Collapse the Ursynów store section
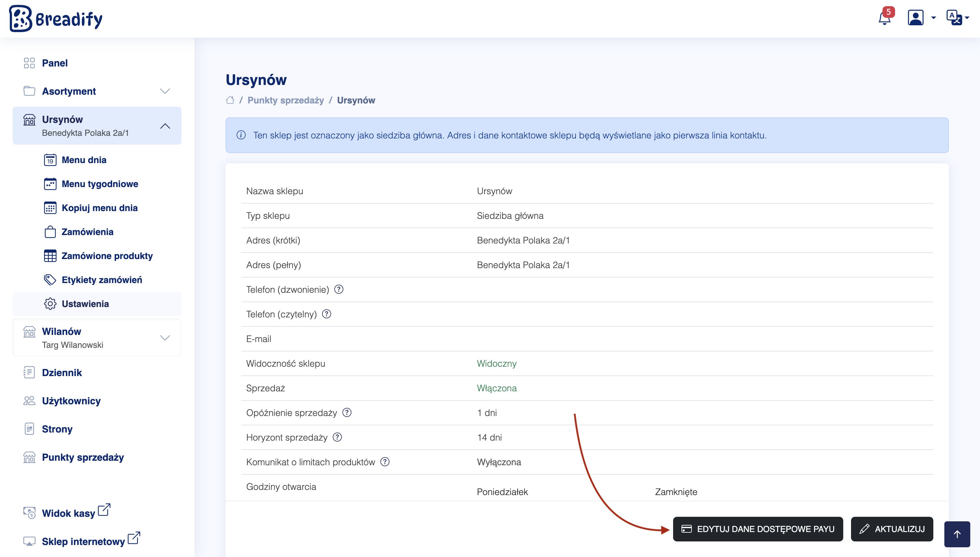The image size is (980, 557). coord(165,126)
